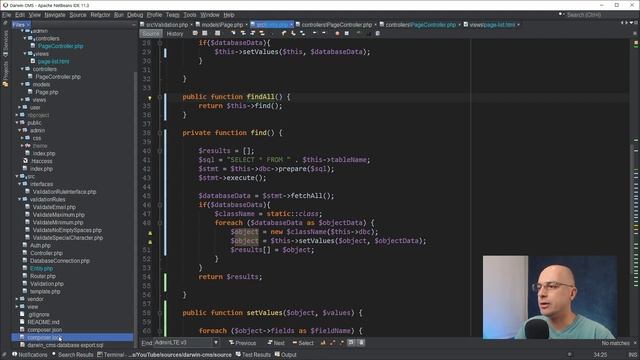Switch editor to History view
The height and width of the screenshot is (360, 640).
[175, 34]
